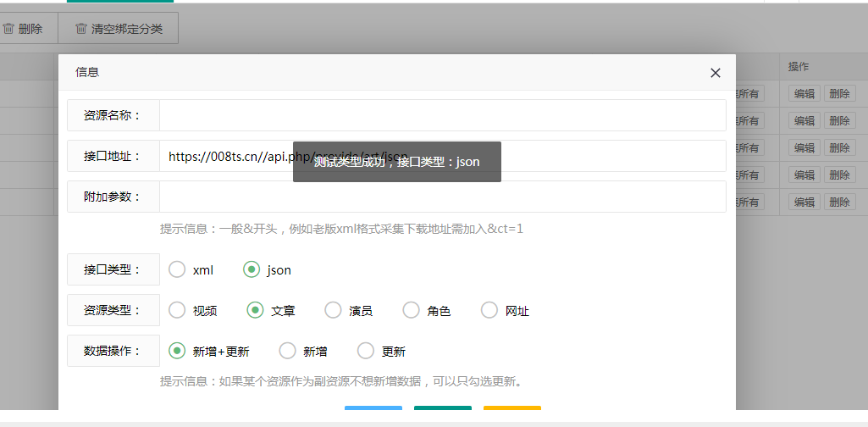The width and height of the screenshot is (868, 427).
Task: Click 删除 in the third table row
Action: pyautogui.click(x=838, y=147)
